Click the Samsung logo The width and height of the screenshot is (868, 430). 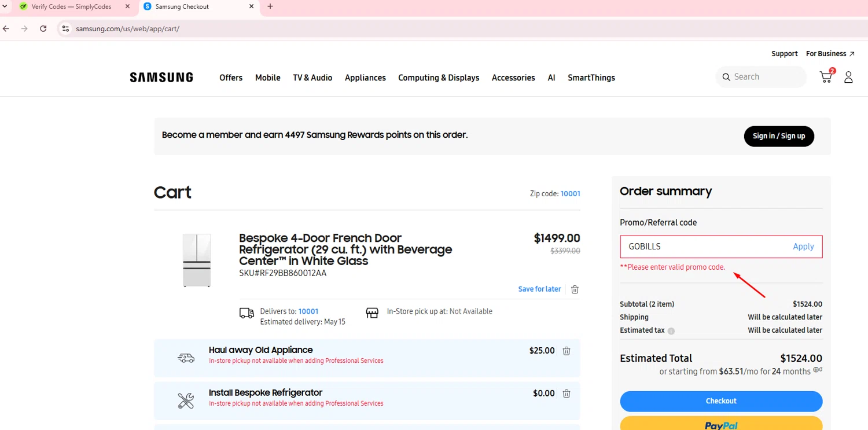click(161, 78)
